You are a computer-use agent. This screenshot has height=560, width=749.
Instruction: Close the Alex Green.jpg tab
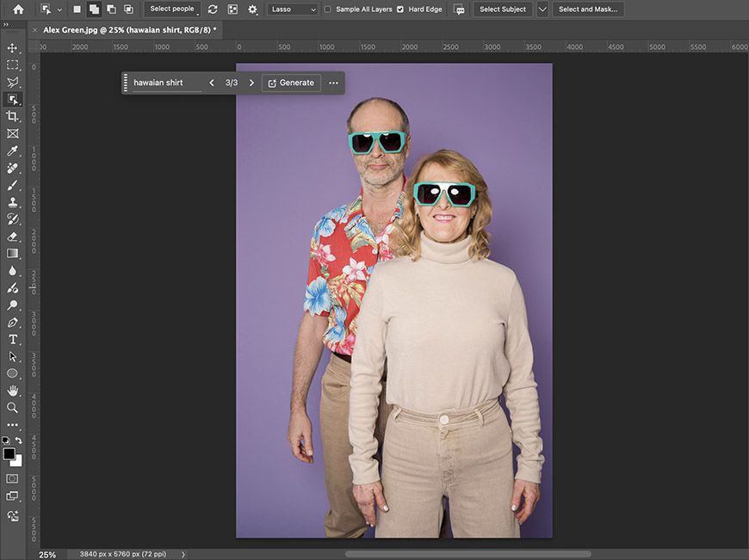(x=35, y=30)
